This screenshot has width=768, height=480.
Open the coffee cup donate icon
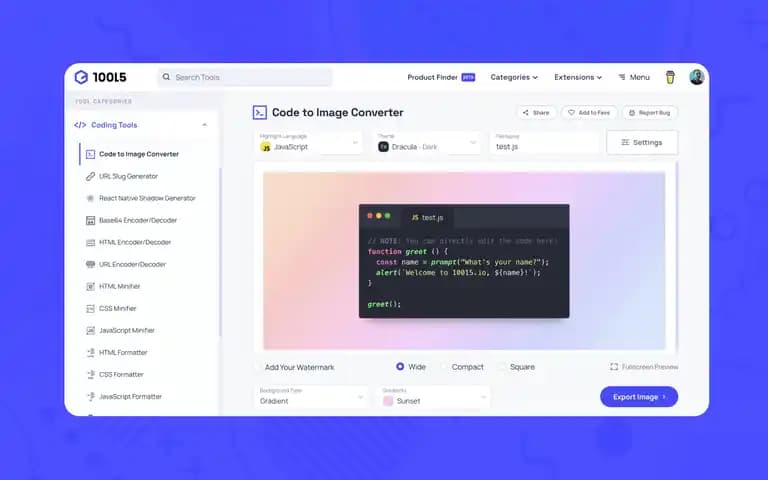click(x=670, y=77)
